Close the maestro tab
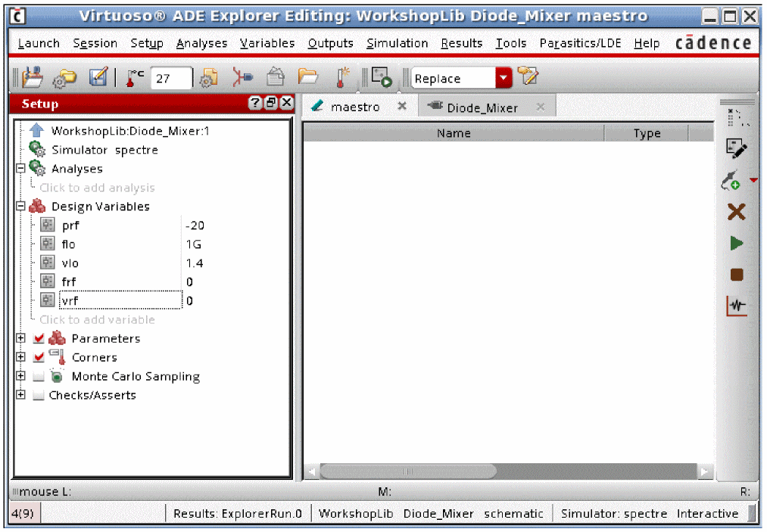 (x=401, y=106)
